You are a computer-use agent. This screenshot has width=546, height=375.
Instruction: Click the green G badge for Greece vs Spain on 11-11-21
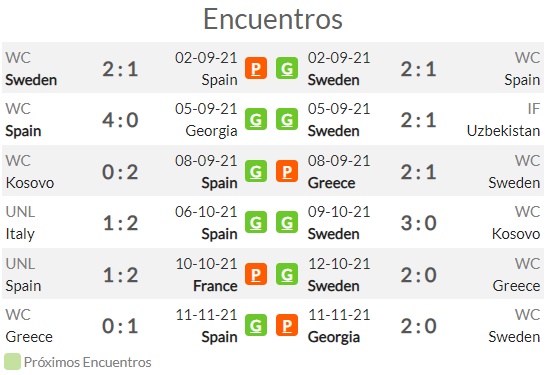pos(256,325)
